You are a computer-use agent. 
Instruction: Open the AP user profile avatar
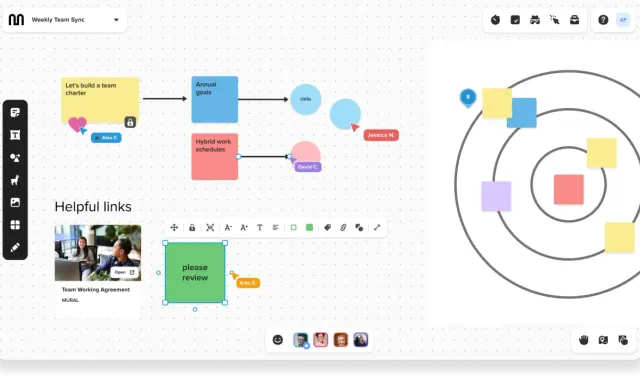click(x=623, y=20)
